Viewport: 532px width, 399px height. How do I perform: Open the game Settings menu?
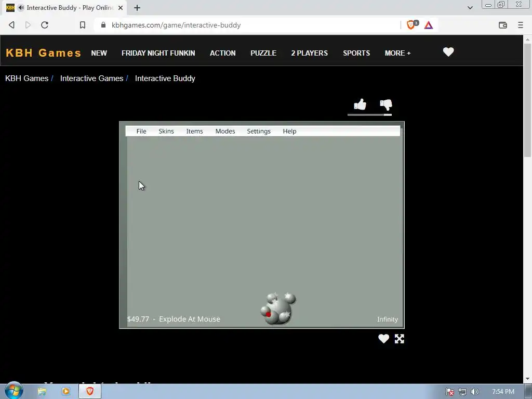[x=259, y=131]
